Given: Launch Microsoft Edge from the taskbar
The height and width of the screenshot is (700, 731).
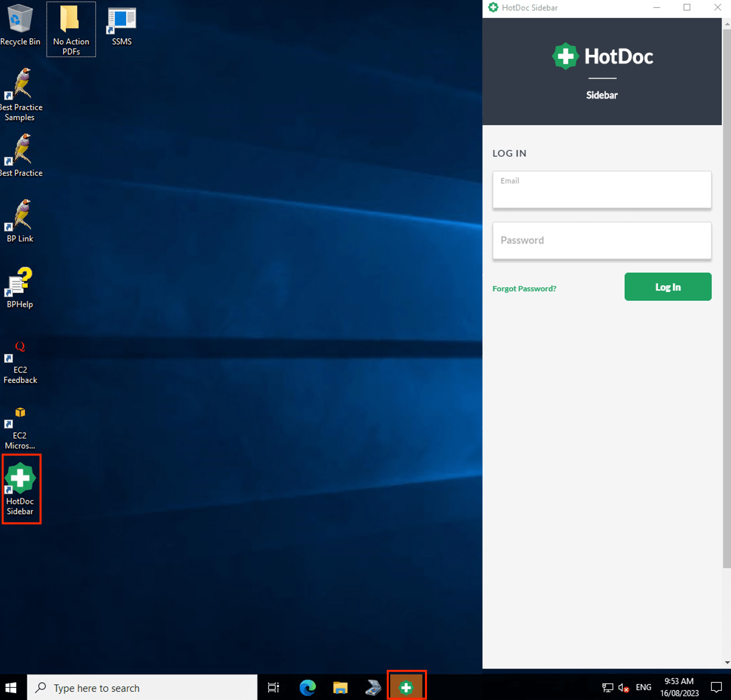Looking at the screenshot, I should (307, 688).
